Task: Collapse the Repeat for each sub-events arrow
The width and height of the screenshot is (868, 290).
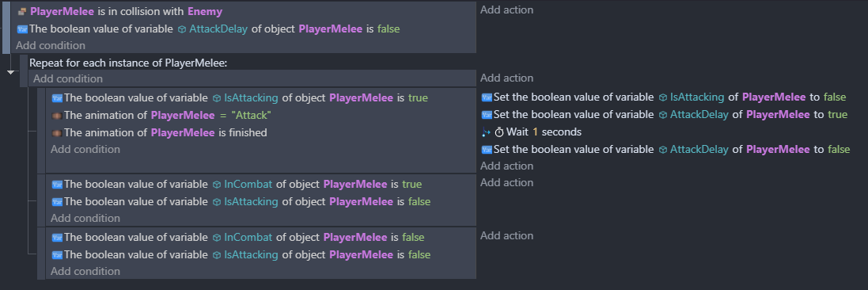Action: pos(10,72)
